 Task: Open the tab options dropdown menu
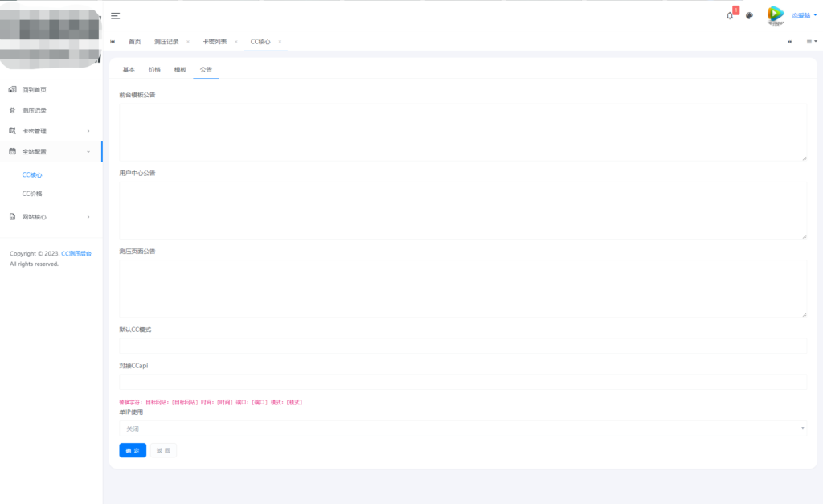pos(811,41)
